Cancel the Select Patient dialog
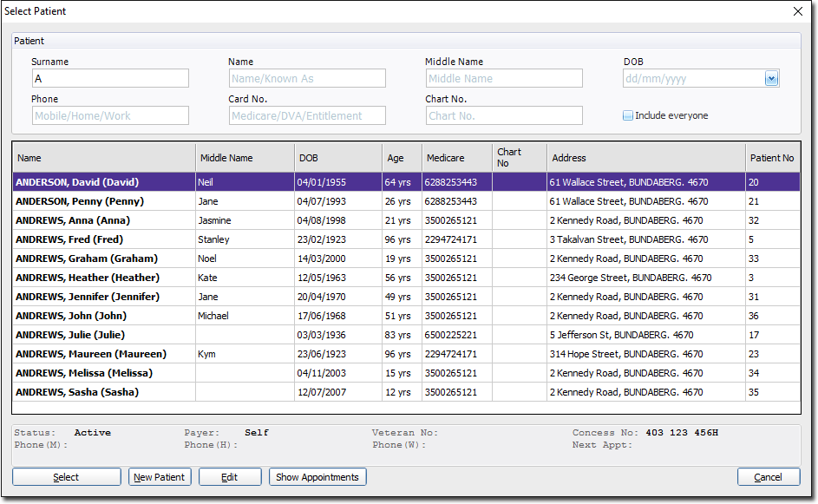The height and width of the screenshot is (504, 818). point(768,477)
